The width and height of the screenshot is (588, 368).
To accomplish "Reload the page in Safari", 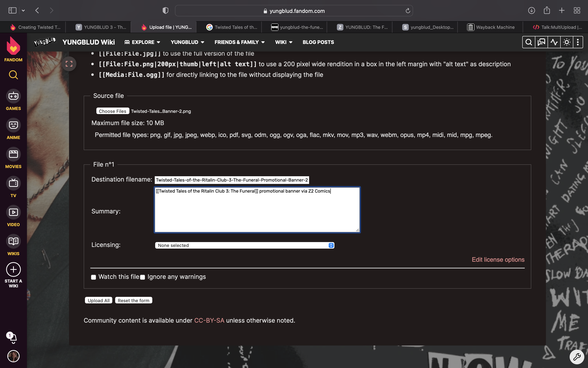I will coord(408,11).
